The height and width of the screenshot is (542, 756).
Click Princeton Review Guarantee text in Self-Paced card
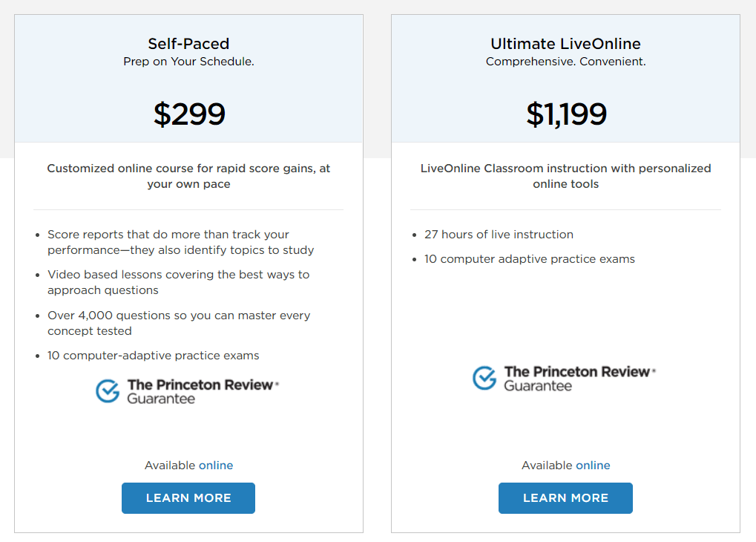pos(202,391)
